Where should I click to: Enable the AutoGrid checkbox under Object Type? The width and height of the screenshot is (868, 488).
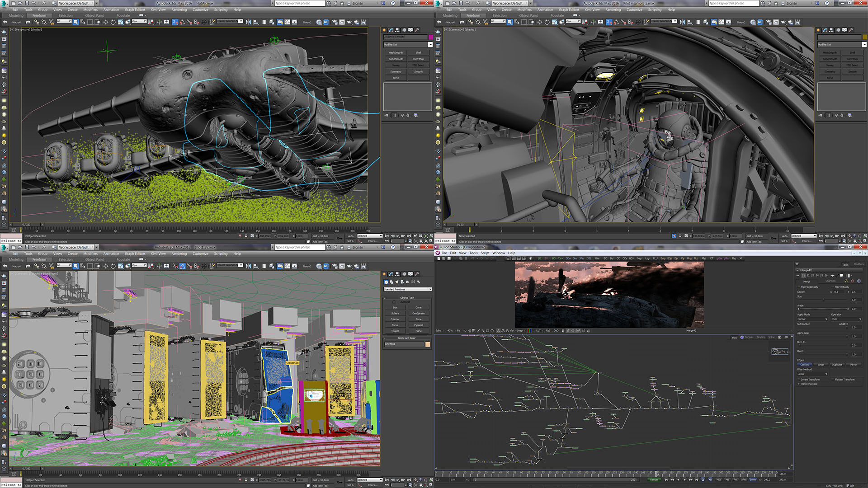394,302
